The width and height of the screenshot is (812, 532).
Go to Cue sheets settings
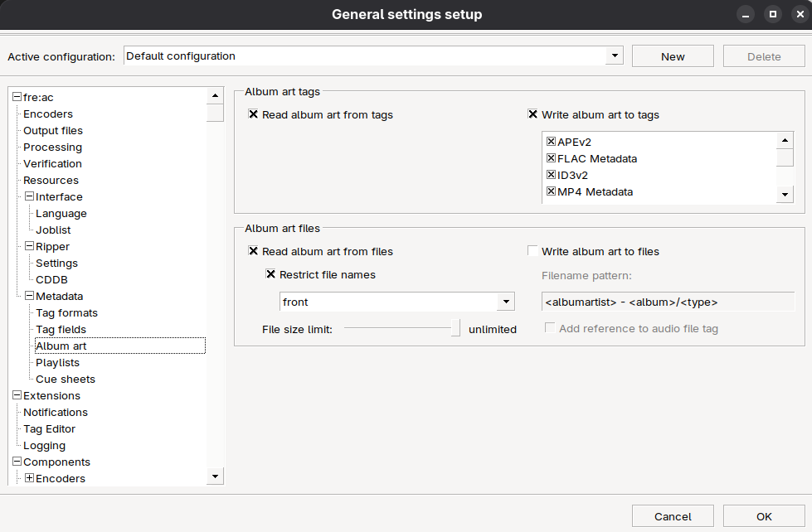(65, 379)
